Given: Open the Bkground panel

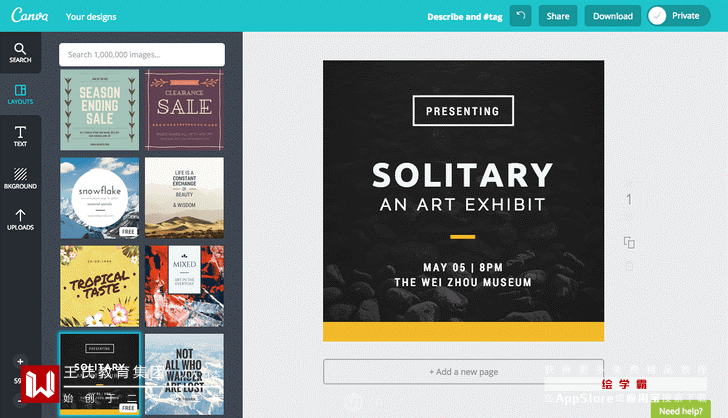Looking at the screenshot, I should pos(20,179).
